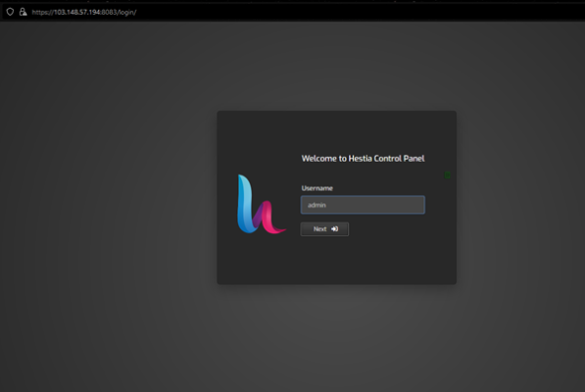Click the insecure connection padlock icon

(24, 12)
